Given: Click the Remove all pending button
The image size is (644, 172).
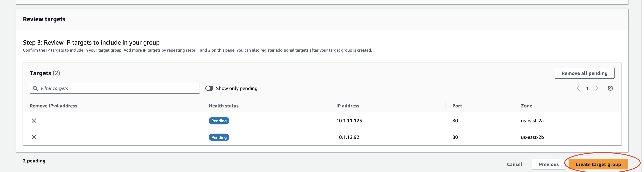Looking at the screenshot, I should pos(584,73).
